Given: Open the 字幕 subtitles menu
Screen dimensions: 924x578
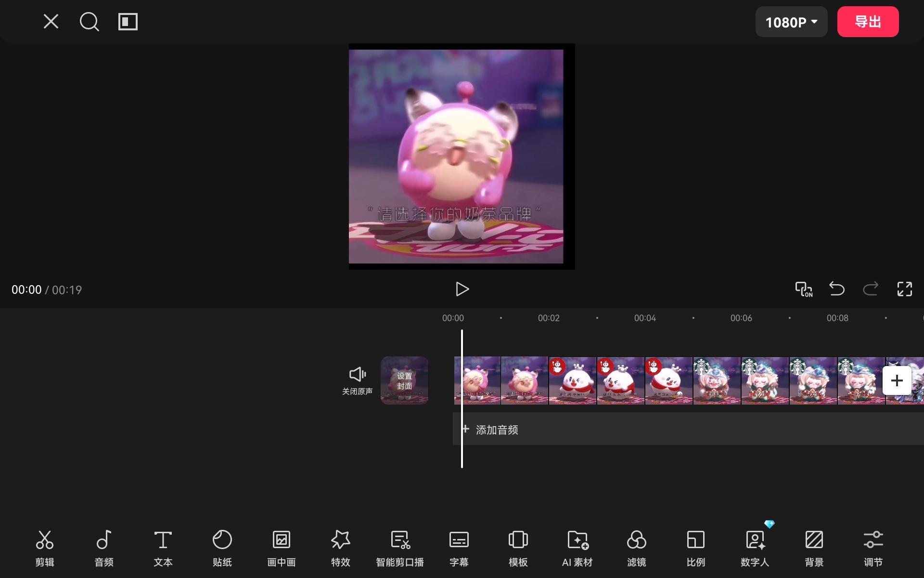Looking at the screenshot, I should pyautogui.click(x=459, y=548).
